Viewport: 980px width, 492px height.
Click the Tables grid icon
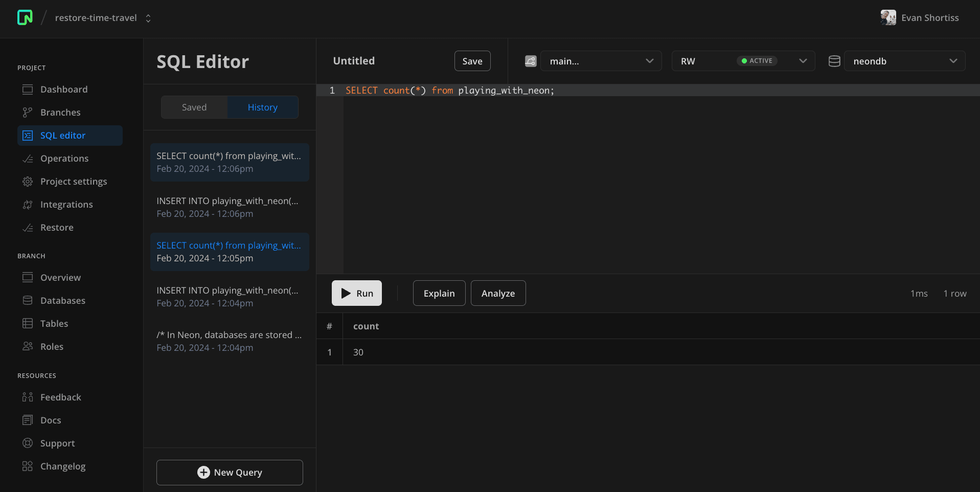click(x=28, y=324)
